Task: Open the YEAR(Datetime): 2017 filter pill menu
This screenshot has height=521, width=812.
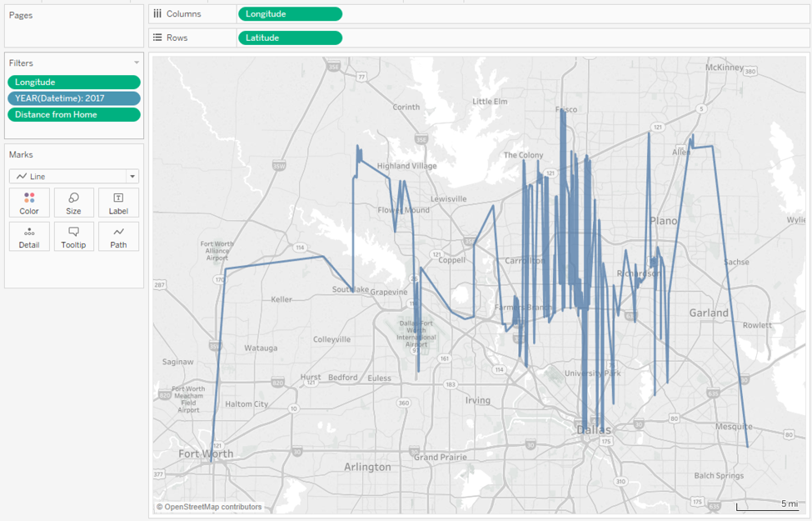Action: (x=73, y=98)
